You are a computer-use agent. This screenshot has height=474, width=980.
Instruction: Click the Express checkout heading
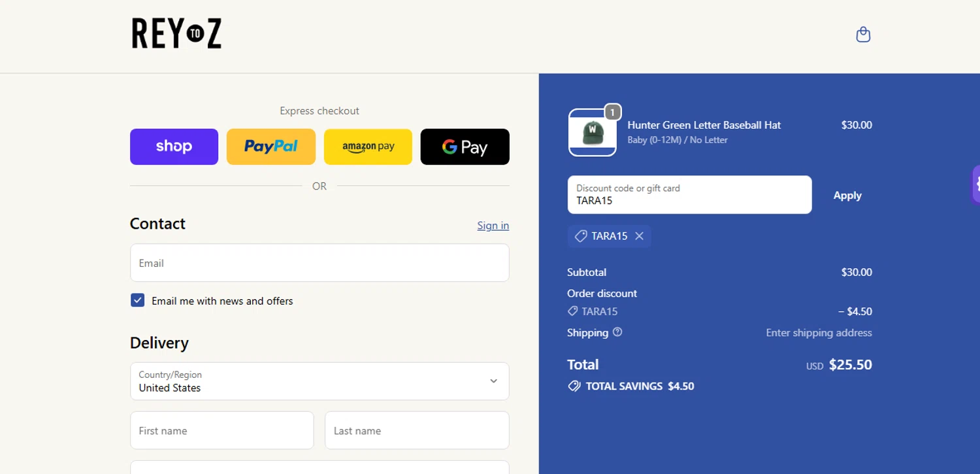(319, 111)
